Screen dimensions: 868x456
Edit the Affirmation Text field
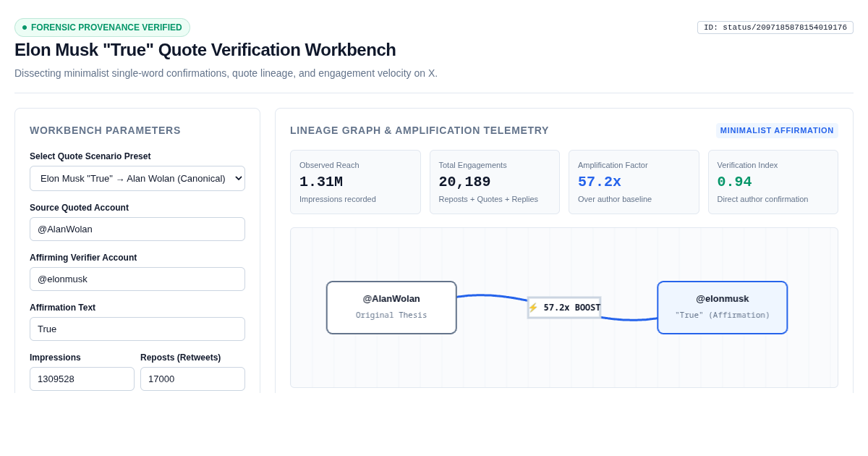pos(137,329)
